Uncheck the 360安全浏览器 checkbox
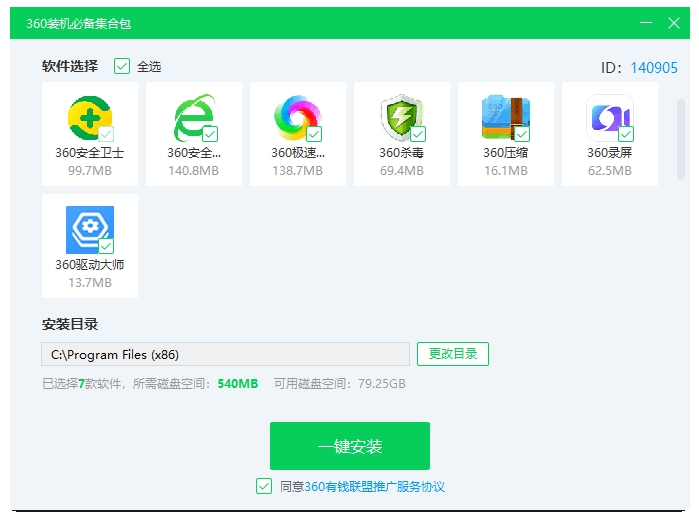Image resolution: width=699 pixels, height=519 pixels. coord(210,134)
